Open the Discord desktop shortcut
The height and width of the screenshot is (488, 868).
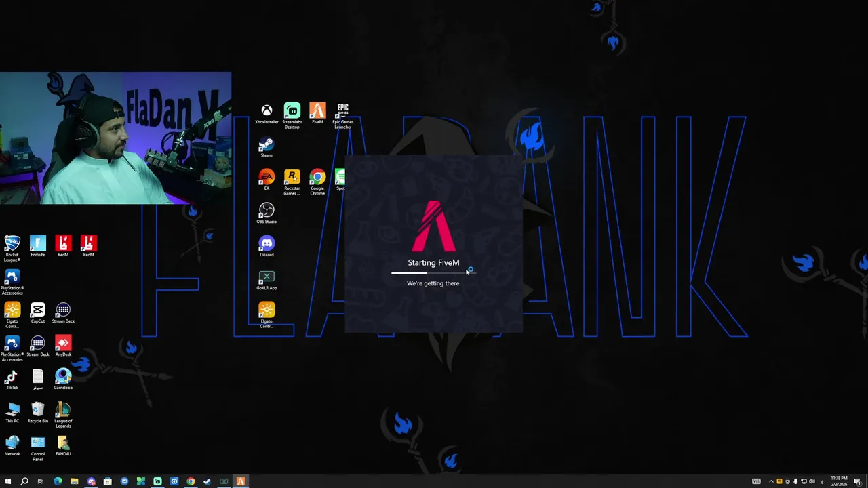click(267, 246)
